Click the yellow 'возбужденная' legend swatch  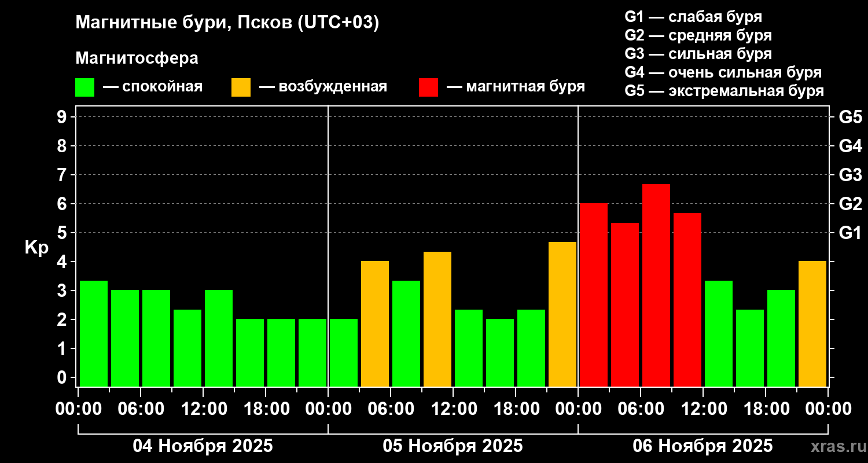click(241, 87)
